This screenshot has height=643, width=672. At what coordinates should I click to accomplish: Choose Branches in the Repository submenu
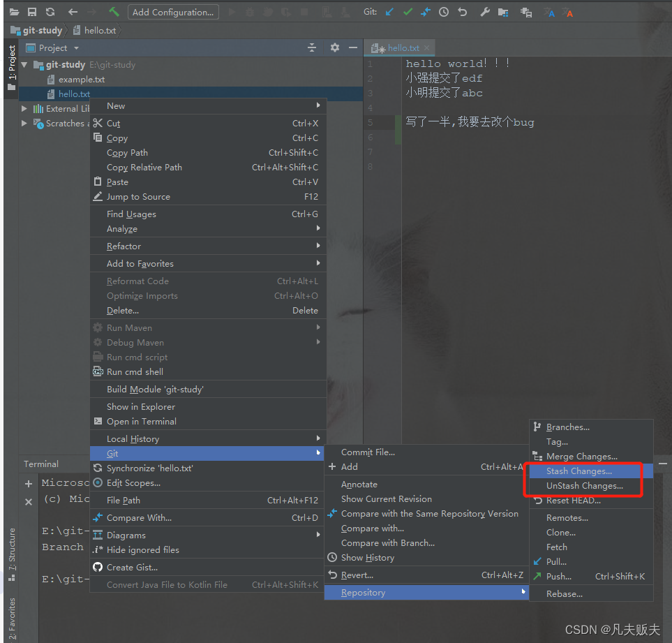coord(591,427)
